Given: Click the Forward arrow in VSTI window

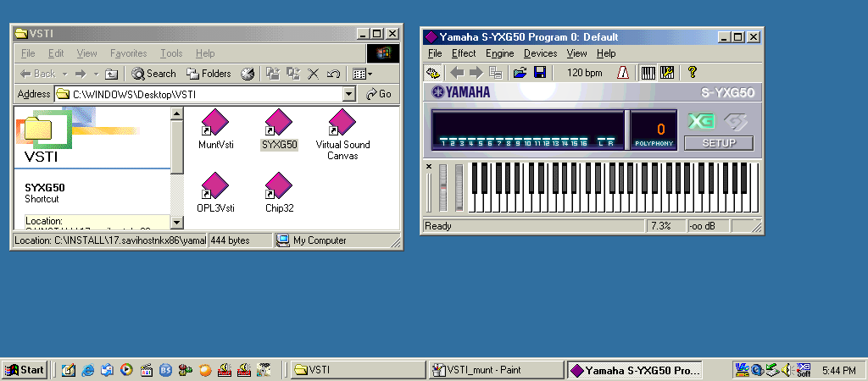Looking at the screenshot, I should [81, 74].
